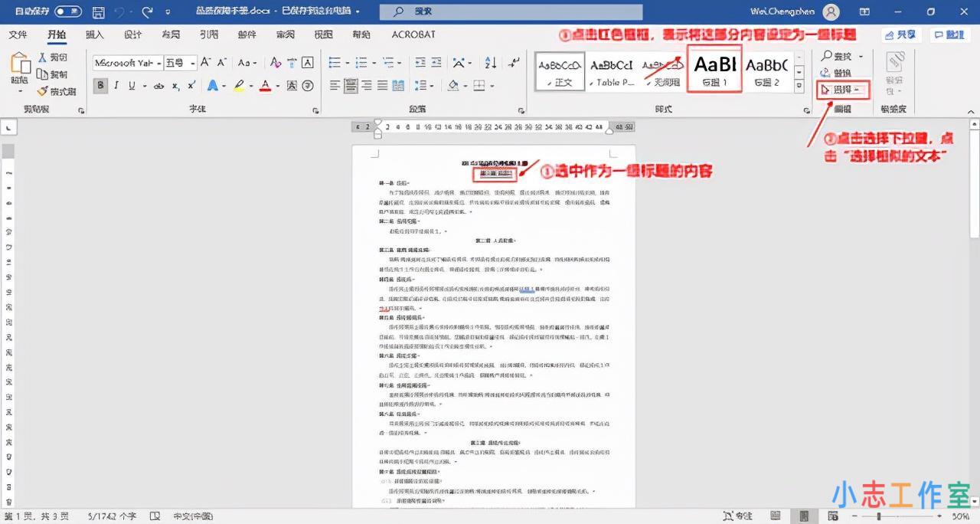Select the underline icon
The width and height of the screenshot is (980, 524).
click(132, 84)
